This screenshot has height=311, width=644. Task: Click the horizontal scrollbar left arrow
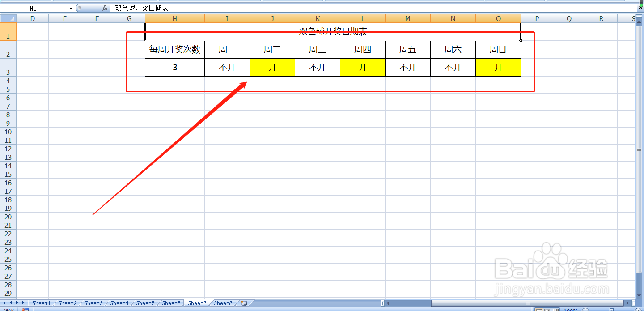(388, 303)
